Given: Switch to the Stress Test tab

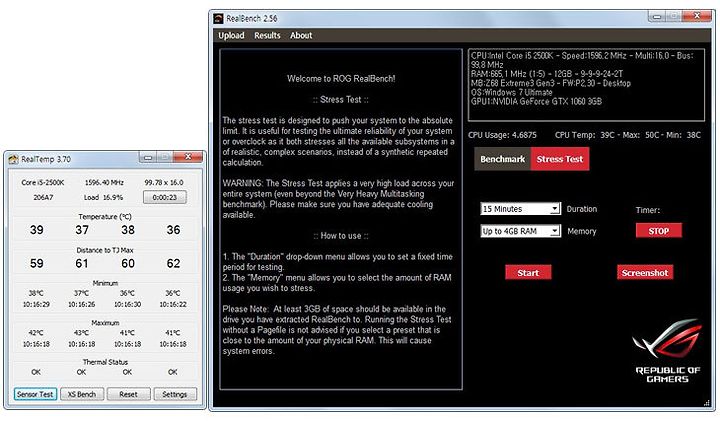Looking at the screenshot, I should pyautogui.click(x=560, y=159).
